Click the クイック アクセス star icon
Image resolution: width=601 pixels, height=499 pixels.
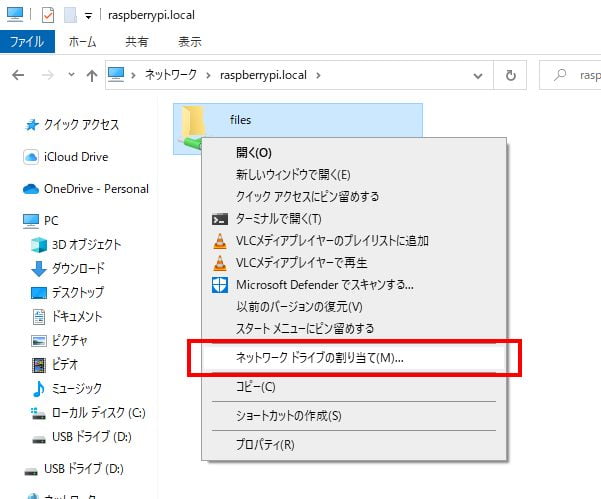point(32,125)
